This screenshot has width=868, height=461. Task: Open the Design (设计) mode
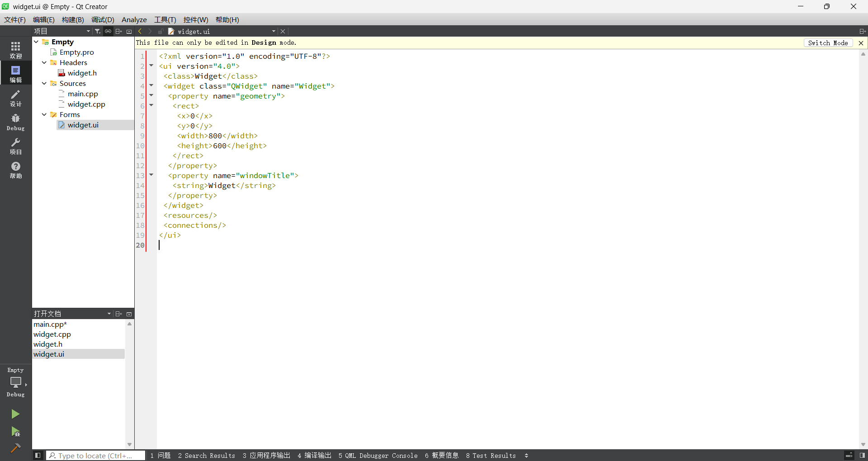pos(16,98)
